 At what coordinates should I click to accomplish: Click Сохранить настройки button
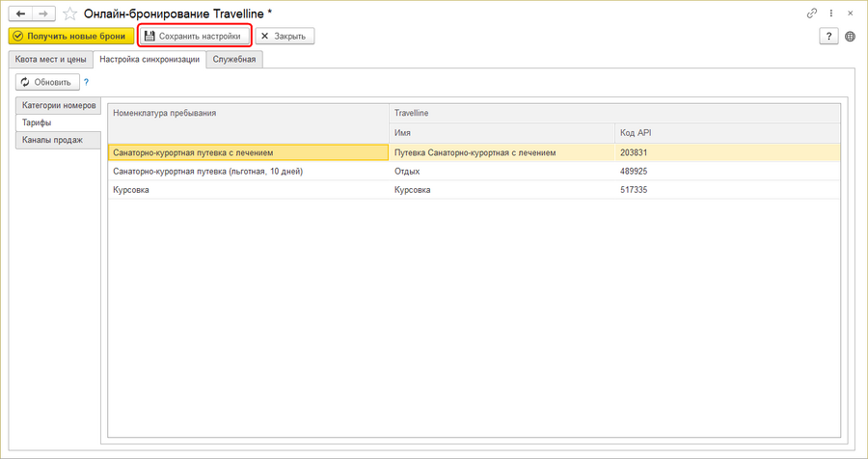[x=193, y=36]
